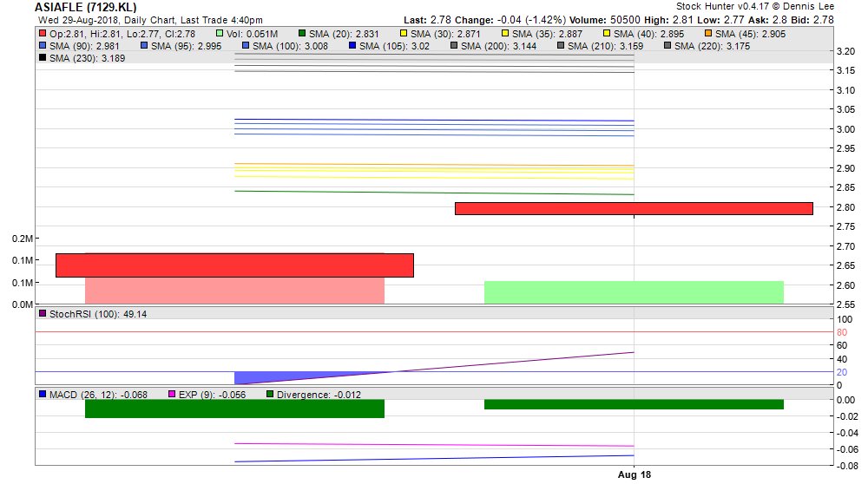This screenshot has width=868, height=484.
Task: Click the upper red candlestick near 2.80
Action: pyautogui.click(x=634, y=208)
